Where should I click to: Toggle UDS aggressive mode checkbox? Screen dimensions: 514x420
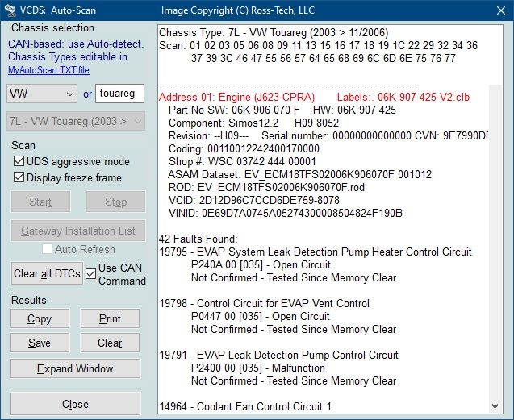click(19, 161)
